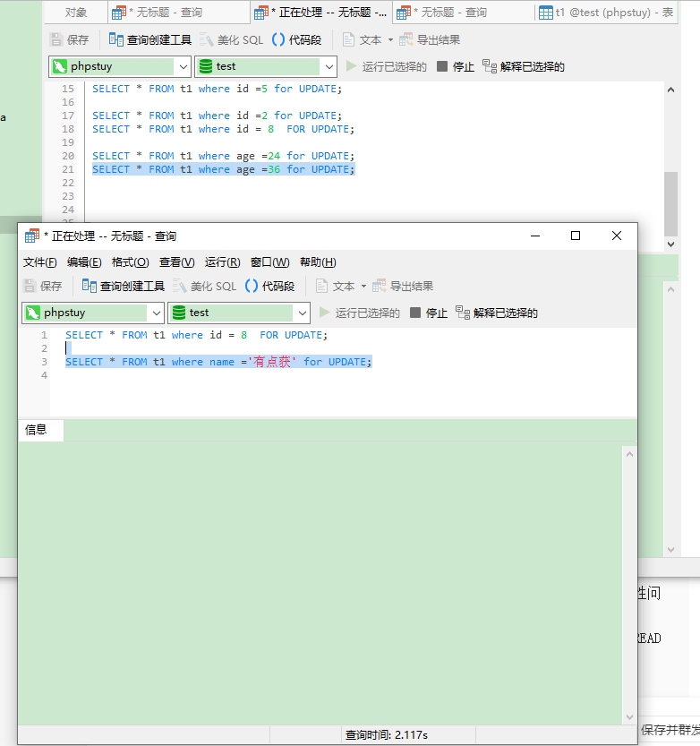Open the 编辑(E) menu
The width and height of the screenshot is (700, 746).
tap(84, 262)
